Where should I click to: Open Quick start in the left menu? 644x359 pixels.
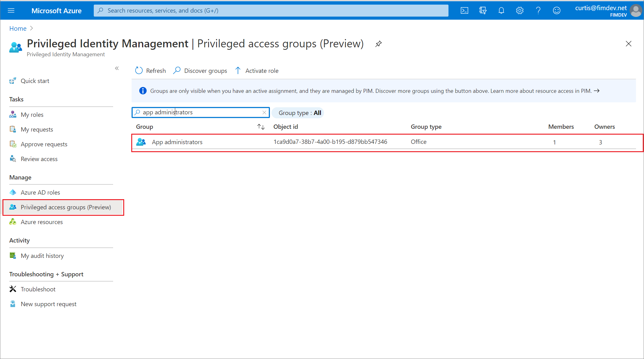[35, 81]
